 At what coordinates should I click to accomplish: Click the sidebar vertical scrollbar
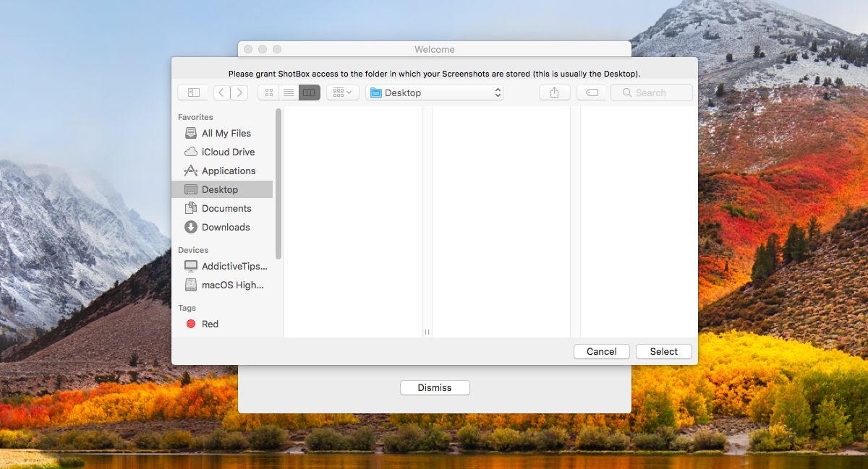[x=278, y=184]
